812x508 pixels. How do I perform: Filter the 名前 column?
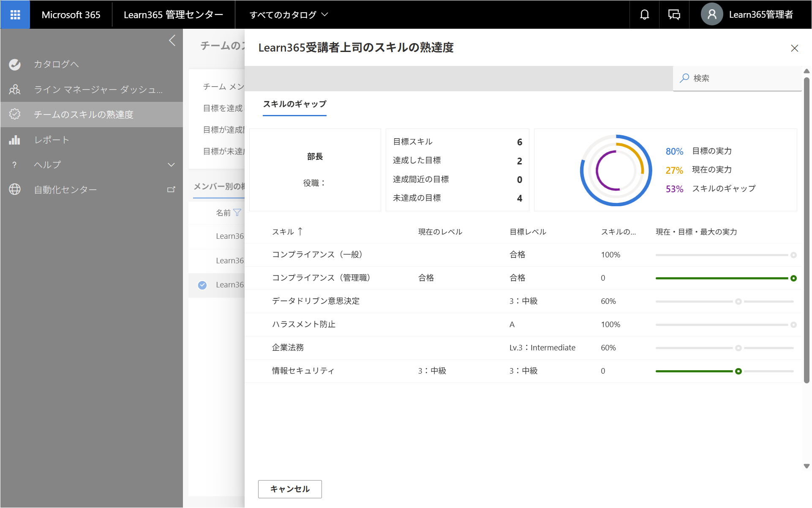237,213
